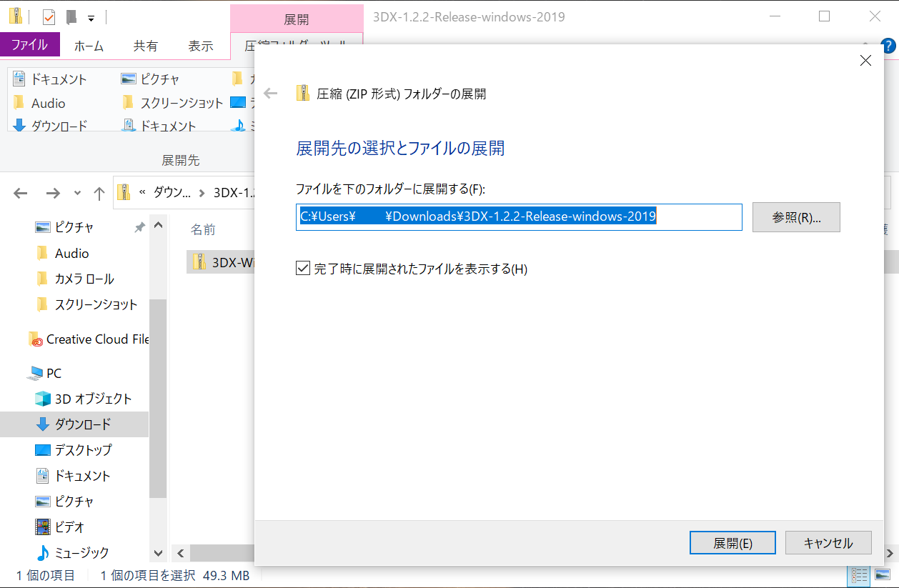Click the wizard back arrow
Viewport: 899px width, 588px height.
pyautogui.click(x=270, y=93)
